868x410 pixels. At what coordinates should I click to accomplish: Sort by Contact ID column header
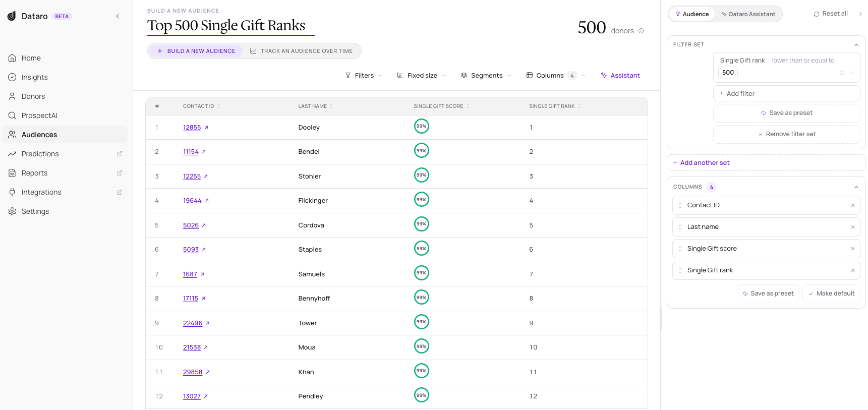202,106
